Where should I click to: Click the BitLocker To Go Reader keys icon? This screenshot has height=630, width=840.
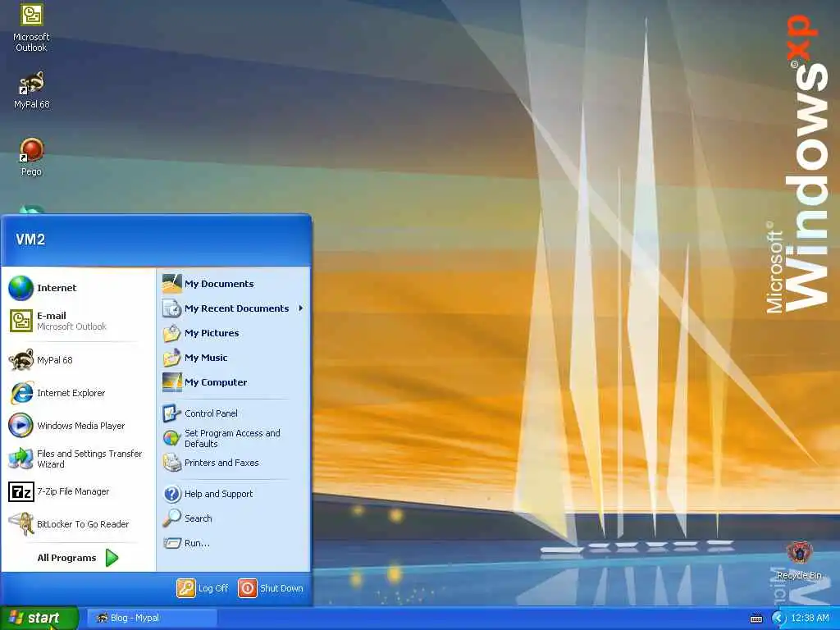21,524
